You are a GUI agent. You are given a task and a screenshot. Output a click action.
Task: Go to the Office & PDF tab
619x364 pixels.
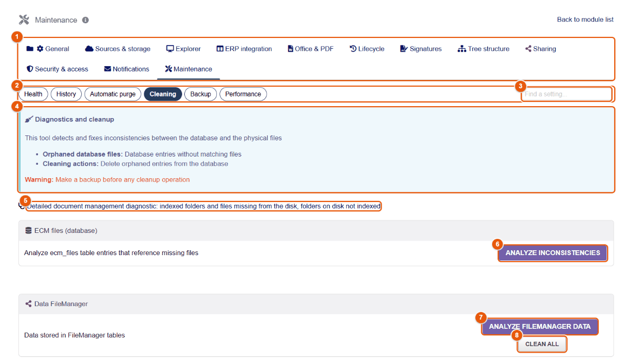coord(311,49)
